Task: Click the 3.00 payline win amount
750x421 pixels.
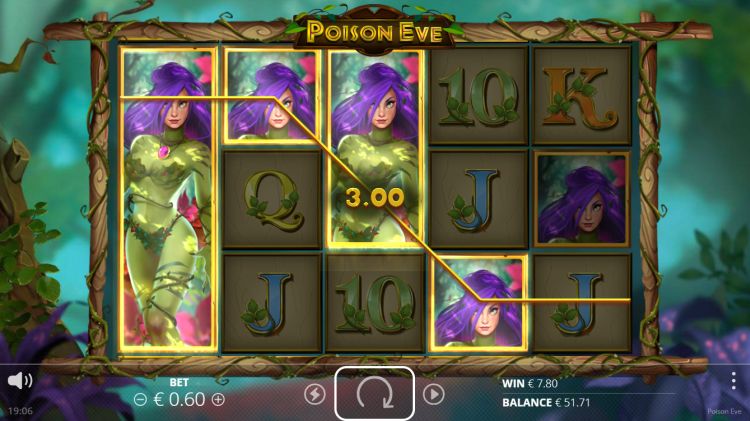Action: click(x=375, y=197)
